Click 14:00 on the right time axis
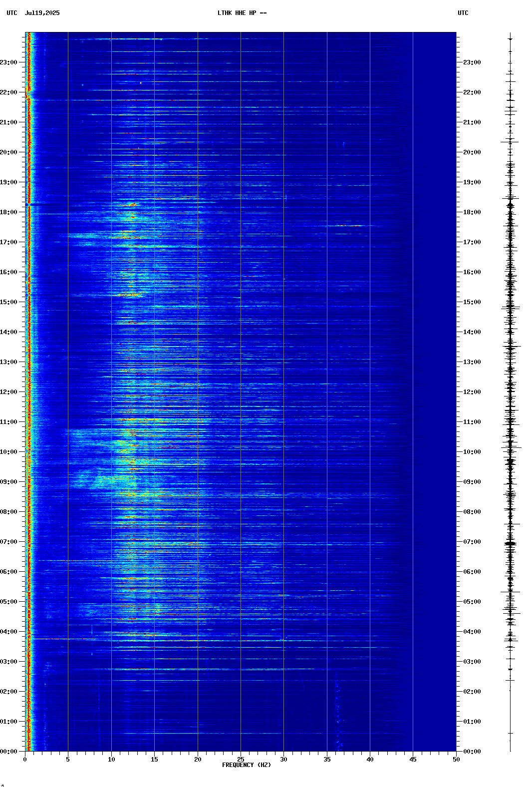The image size is (532, 791). (x=472, y=332)
